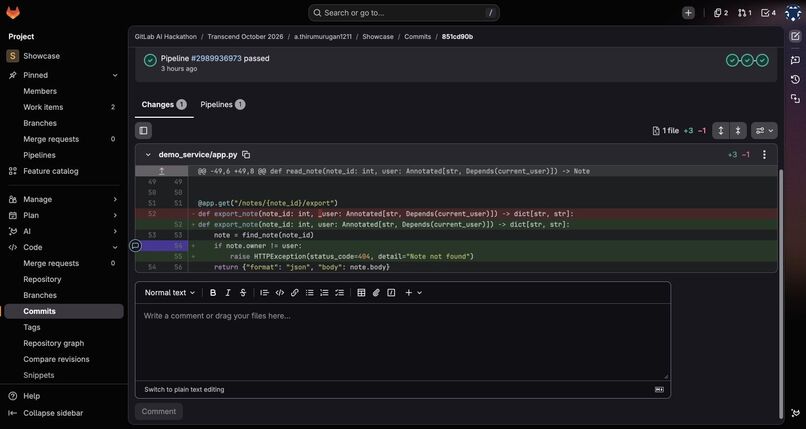806x429 pixels.
Task: Apply italic formatting in comment editor
Action: pyautogui.click(x=228, y=292)
